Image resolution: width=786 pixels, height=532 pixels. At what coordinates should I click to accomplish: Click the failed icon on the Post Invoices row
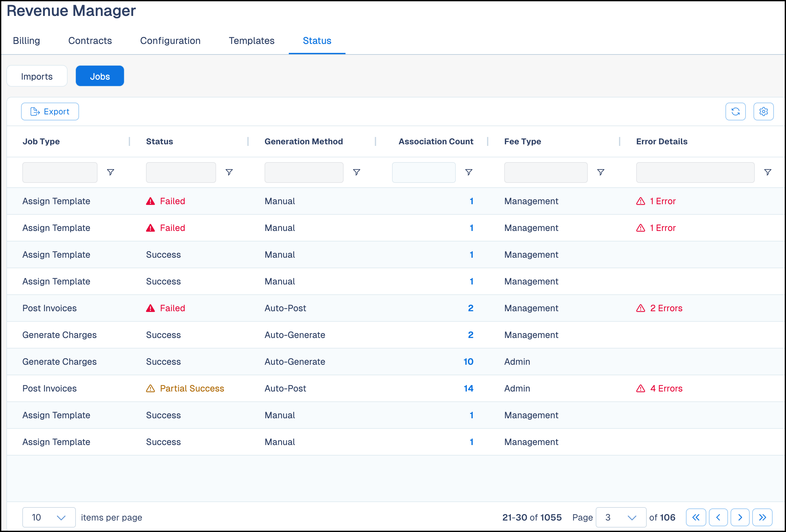click(150, 308)
